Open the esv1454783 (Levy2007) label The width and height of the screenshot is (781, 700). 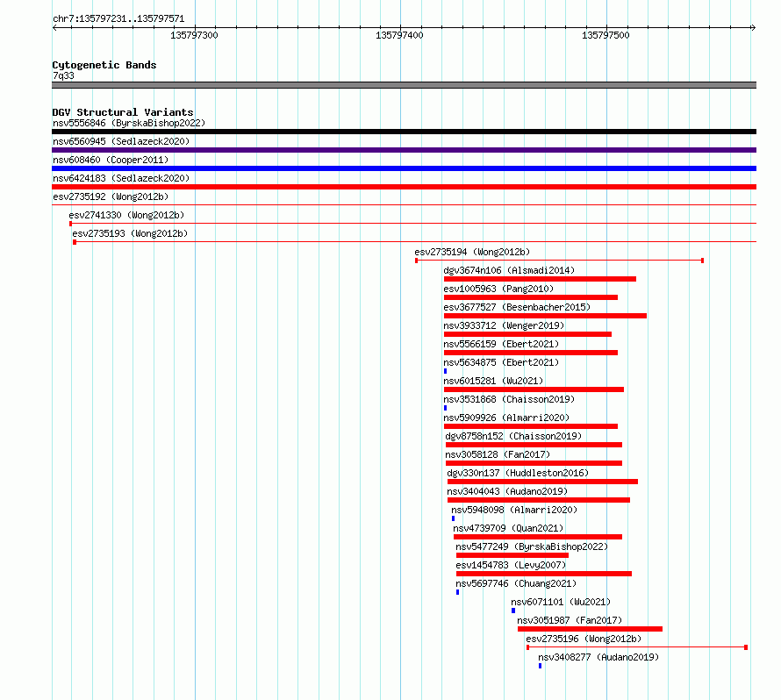511,565
